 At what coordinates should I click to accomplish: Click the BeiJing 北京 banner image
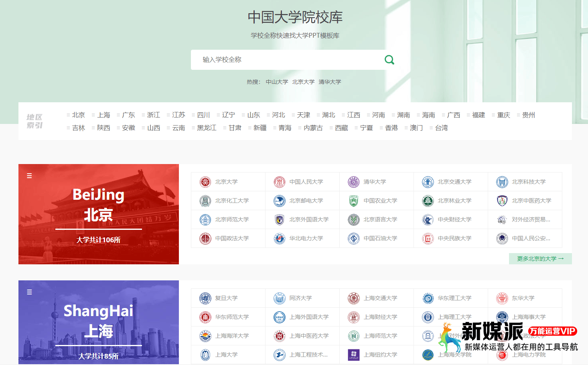[99, 214]
